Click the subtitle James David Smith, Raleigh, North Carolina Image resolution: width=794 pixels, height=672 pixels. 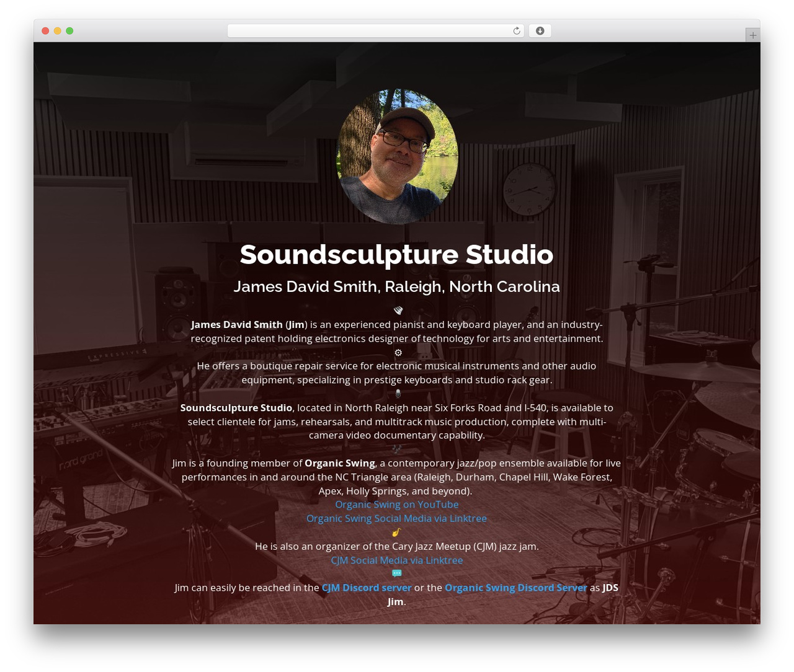397,286
